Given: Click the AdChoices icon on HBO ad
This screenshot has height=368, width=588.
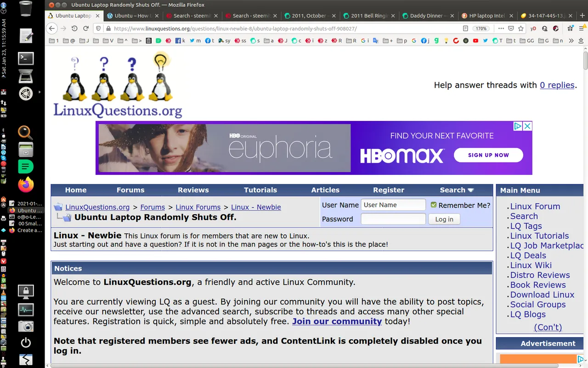Looking at the screenshot, I should point(518,126).
